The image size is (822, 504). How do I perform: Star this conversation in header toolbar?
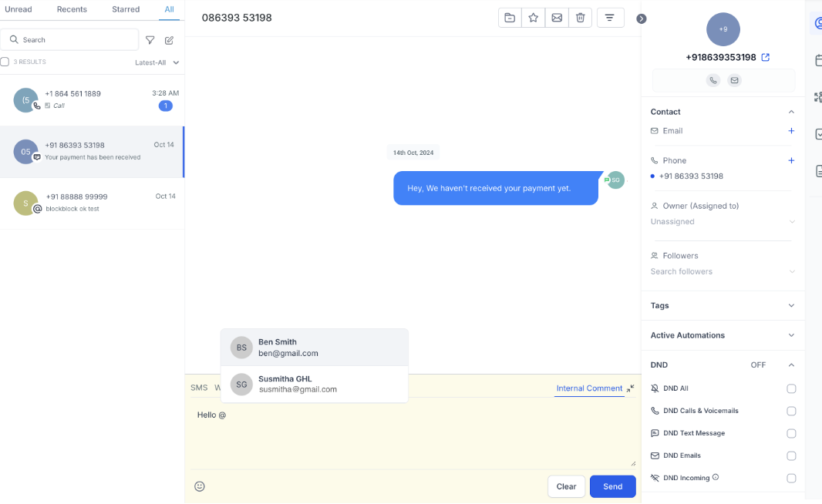[533, 18]
